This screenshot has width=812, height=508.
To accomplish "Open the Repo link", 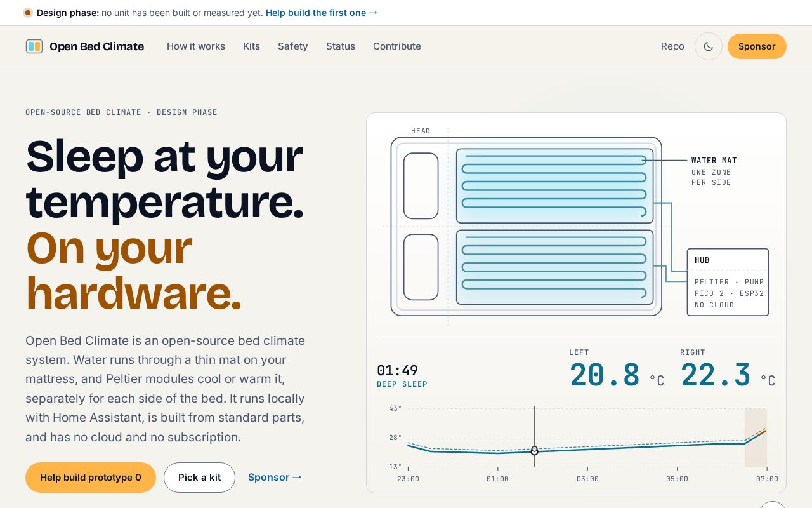I will click(x=672, y=46).
